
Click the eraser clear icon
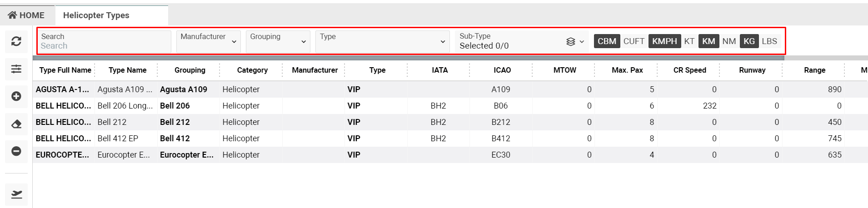(16, 124)
